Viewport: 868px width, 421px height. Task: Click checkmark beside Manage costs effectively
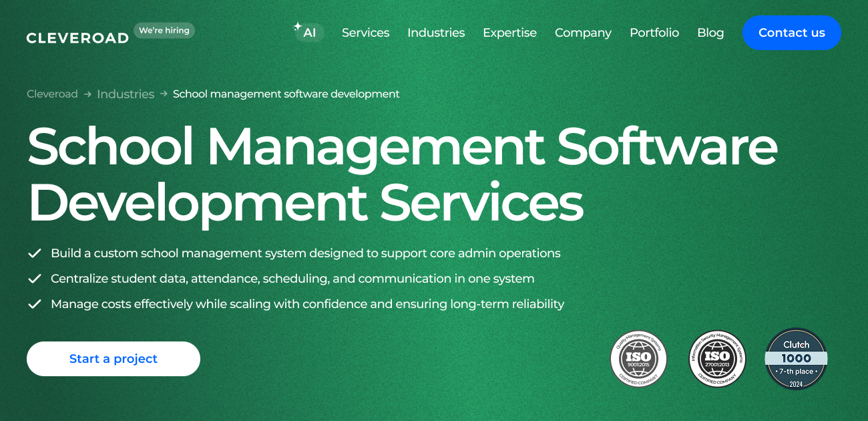[34, 304]
